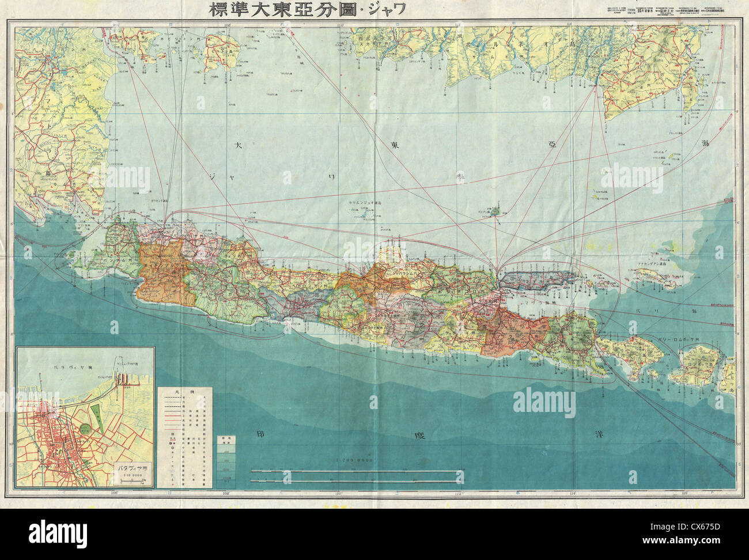Click the main scale text 1:200 0000

point(354,461)
